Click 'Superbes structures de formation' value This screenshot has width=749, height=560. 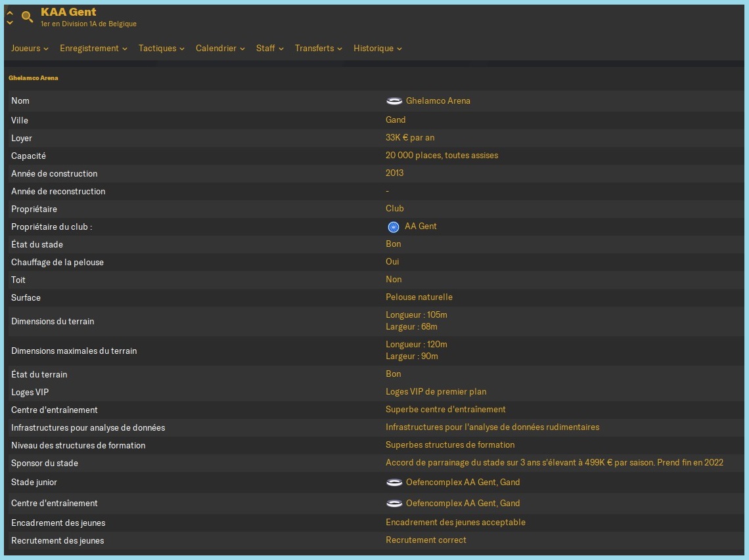click(450, 444)
